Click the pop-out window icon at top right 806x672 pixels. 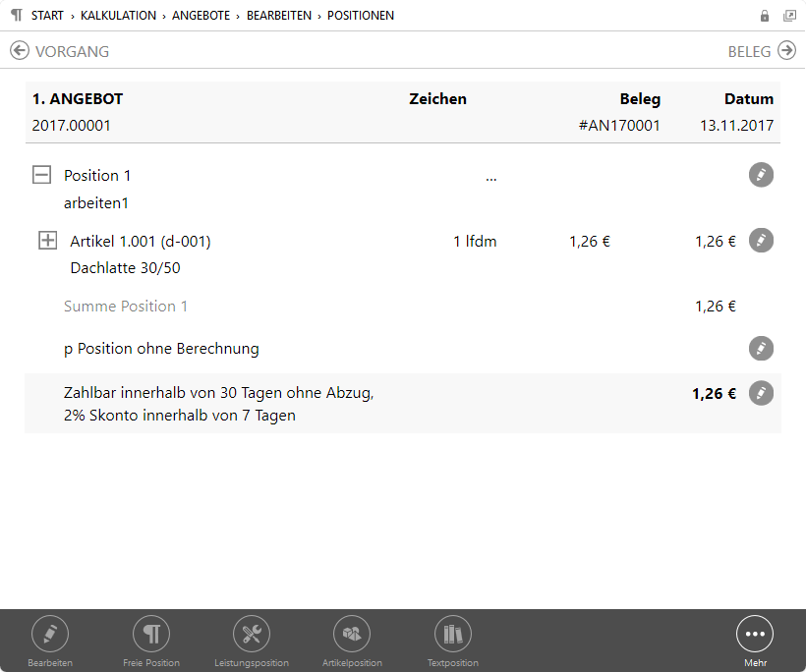(x=789, y=16)
